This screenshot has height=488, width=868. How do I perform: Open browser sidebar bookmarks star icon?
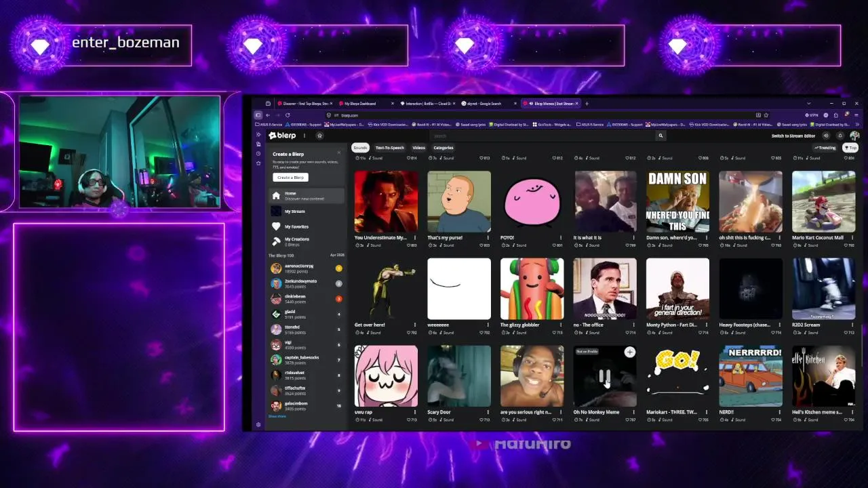pos(258,163)
